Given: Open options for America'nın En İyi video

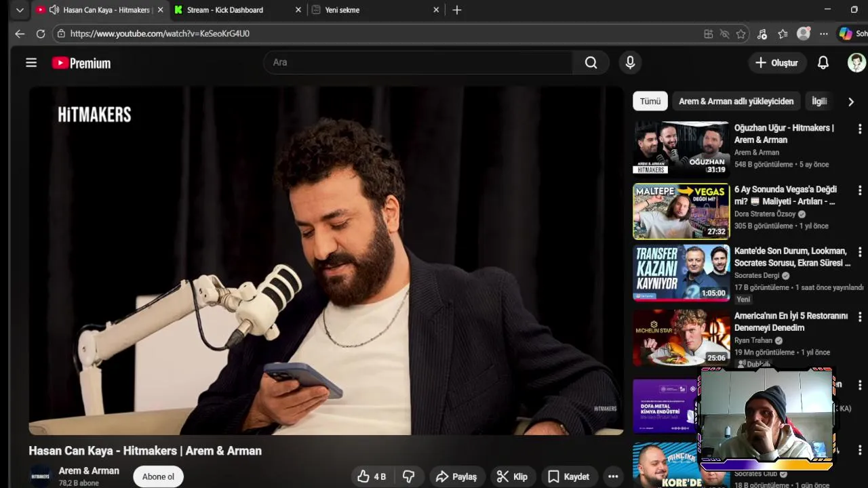Looking at the screenshot, I should (x=860, y=317).
